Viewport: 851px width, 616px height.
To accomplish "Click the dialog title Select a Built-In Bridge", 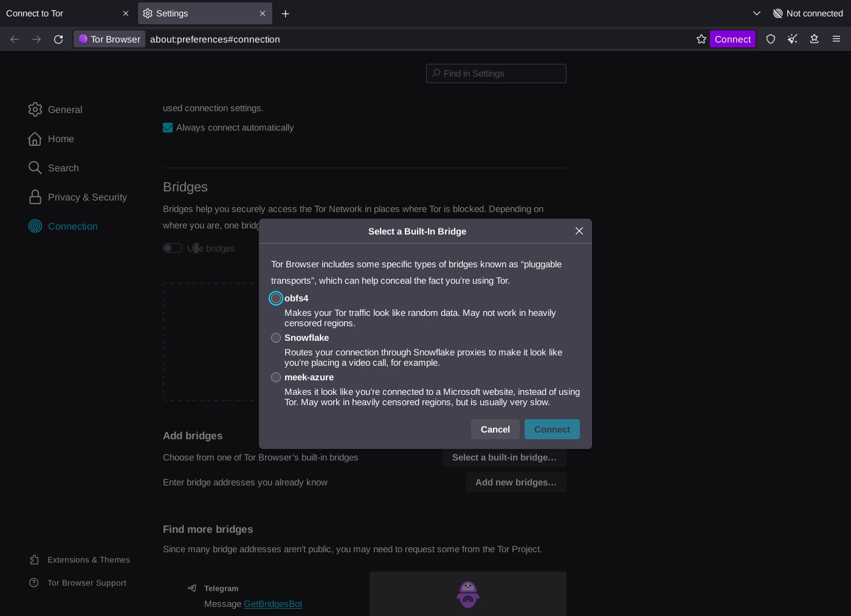I will point(417,231).
